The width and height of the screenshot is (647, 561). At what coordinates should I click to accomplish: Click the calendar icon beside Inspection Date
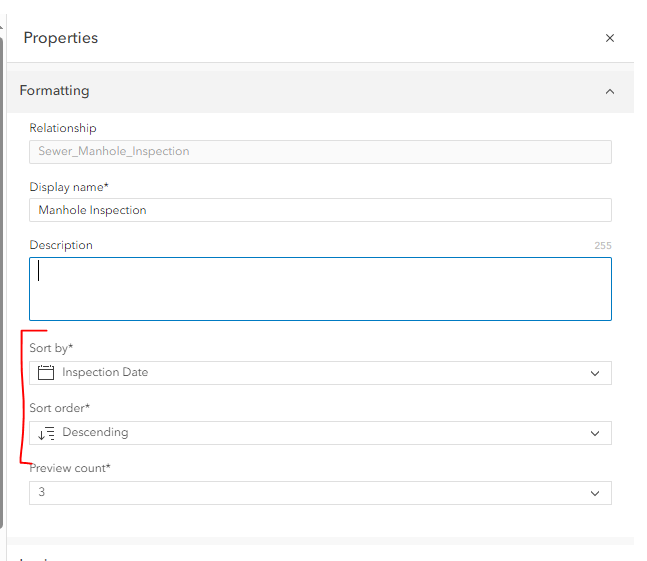click(x=45, y=373)
